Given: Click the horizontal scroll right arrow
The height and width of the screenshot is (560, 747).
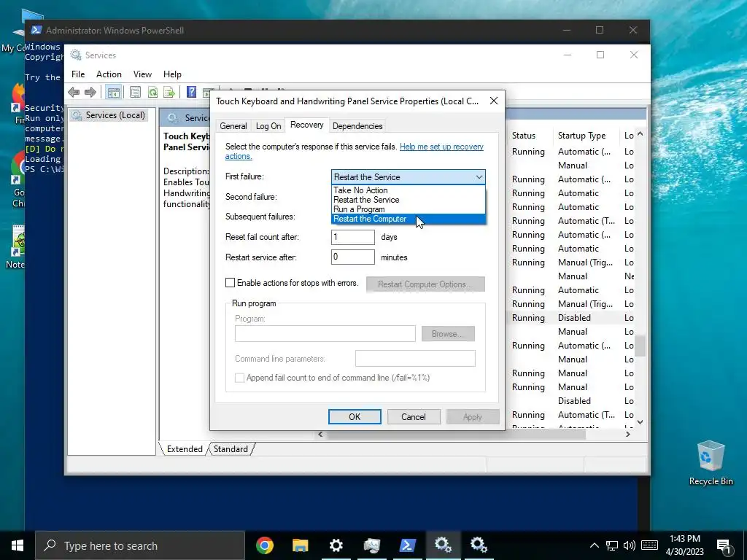Looking at the screenshot, I should pyautogui.click(x=628, y=434).
